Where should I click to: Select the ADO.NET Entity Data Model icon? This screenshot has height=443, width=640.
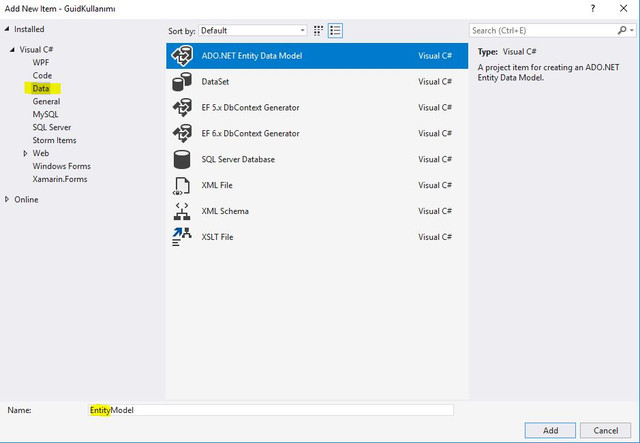tap(182, 56)
